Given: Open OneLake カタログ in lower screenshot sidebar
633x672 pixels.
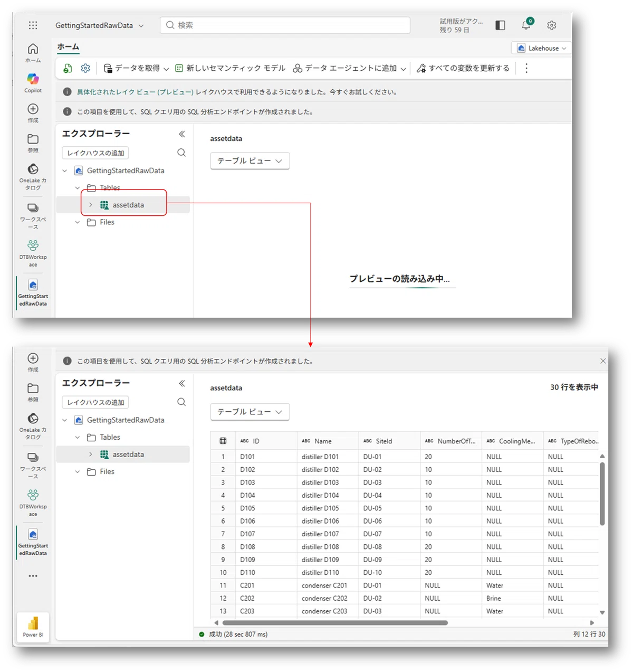Looking at the screenshot, I should (33, 426).
